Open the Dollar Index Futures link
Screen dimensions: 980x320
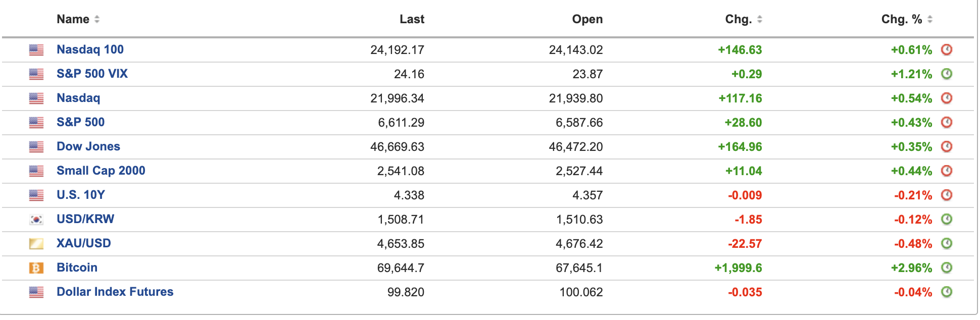tap(115, 292)
